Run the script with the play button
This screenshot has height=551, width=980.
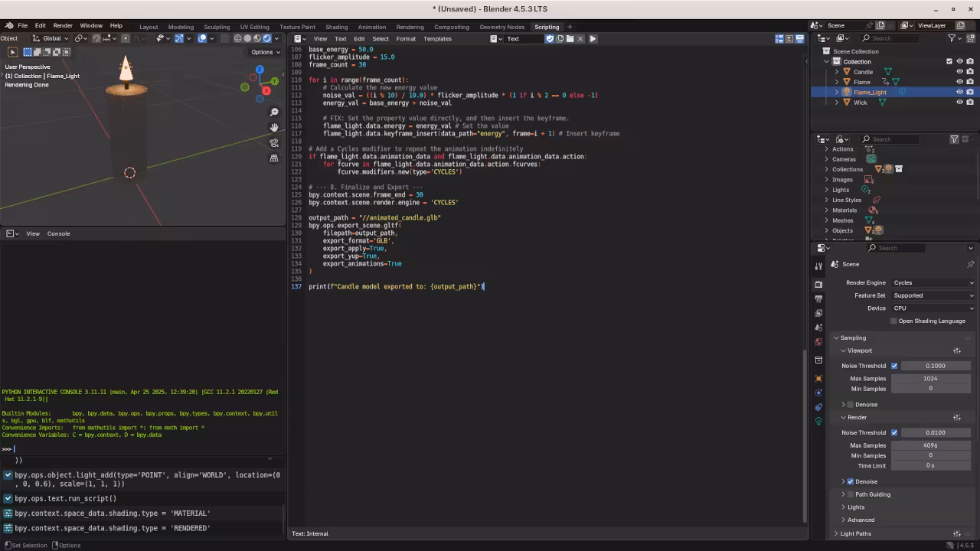pos(593,38)
